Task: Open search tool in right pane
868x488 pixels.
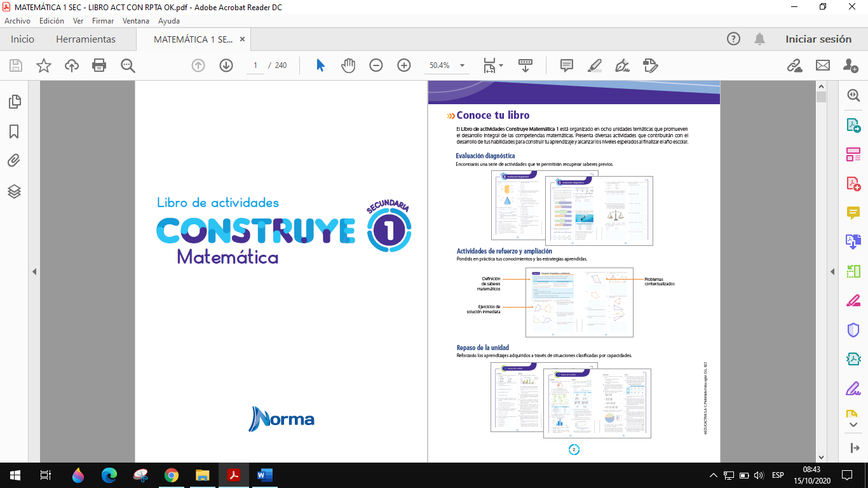Action: (853, 95)
